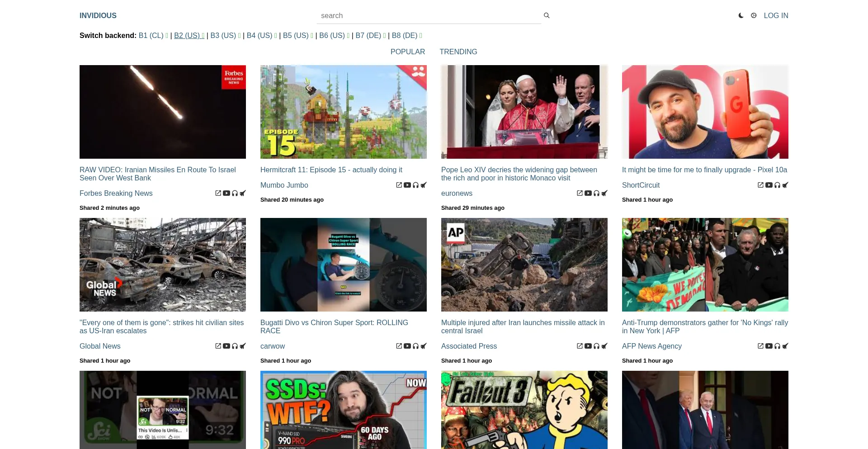
Task: Open the Popular feed tab
Action: [408, 52]
